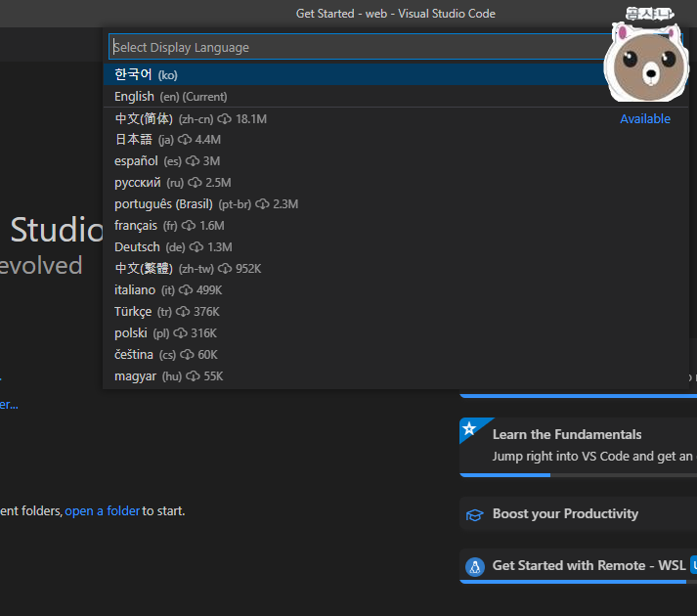This screenshot has height=616, width=697.
Task: Click the bear character sticker overlay
Action: point(646,61)
